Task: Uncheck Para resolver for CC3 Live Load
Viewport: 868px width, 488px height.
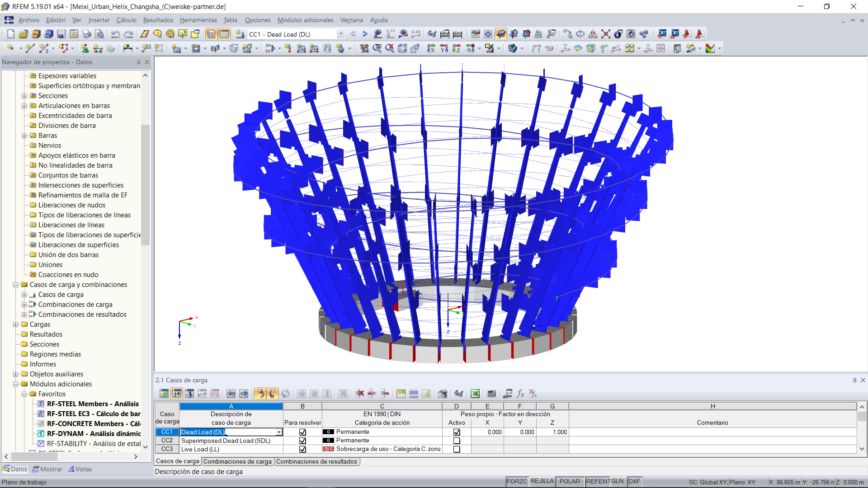Action: [302, 449]
